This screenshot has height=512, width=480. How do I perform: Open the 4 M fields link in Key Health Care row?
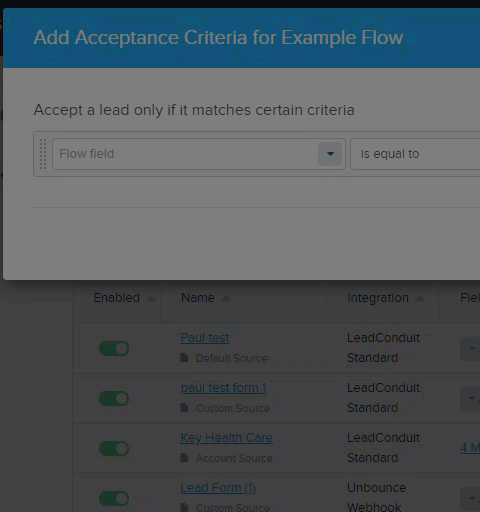point(470,448)
